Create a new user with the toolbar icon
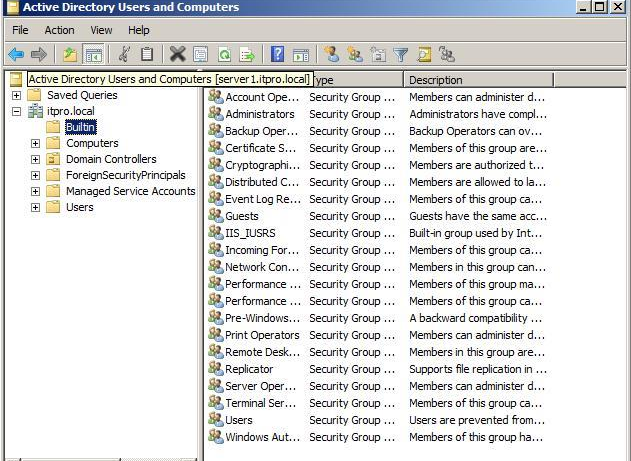This screenshot has width=631, height=461. (332, 54)
